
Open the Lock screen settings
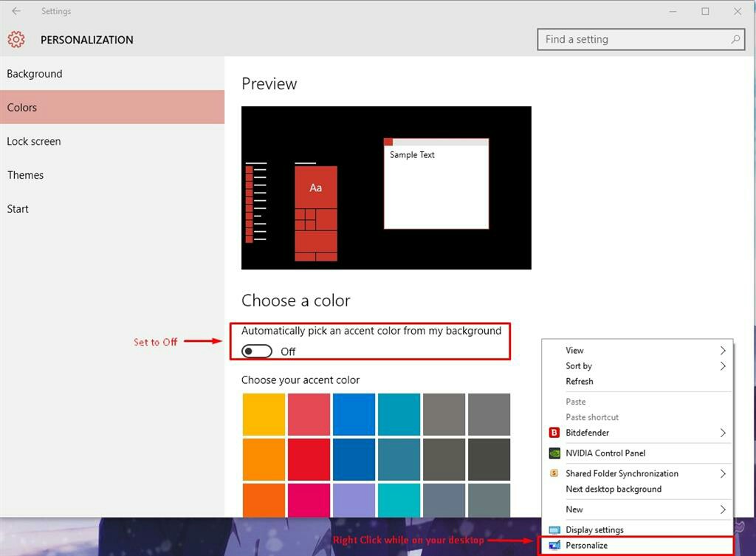pyautogui.click(x=34, y=141)
